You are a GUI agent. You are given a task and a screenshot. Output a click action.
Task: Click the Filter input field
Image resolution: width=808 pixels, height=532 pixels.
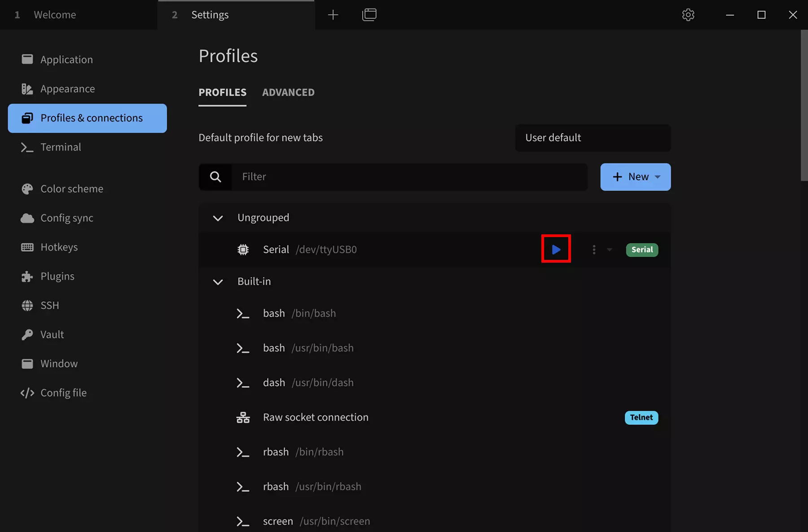pos(409,177)
